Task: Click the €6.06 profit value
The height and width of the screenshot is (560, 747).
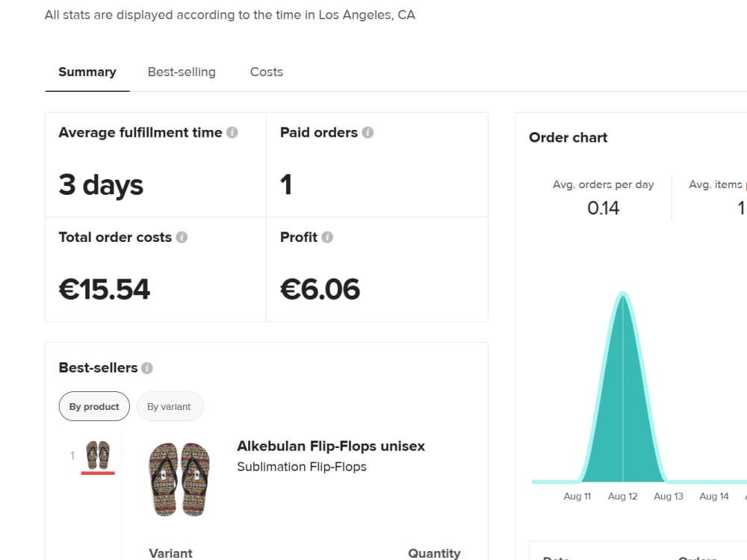Action: tap(320, 289)
